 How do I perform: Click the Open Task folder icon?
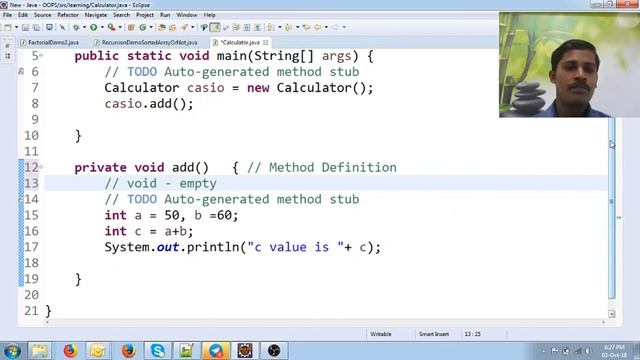(172, 27)
